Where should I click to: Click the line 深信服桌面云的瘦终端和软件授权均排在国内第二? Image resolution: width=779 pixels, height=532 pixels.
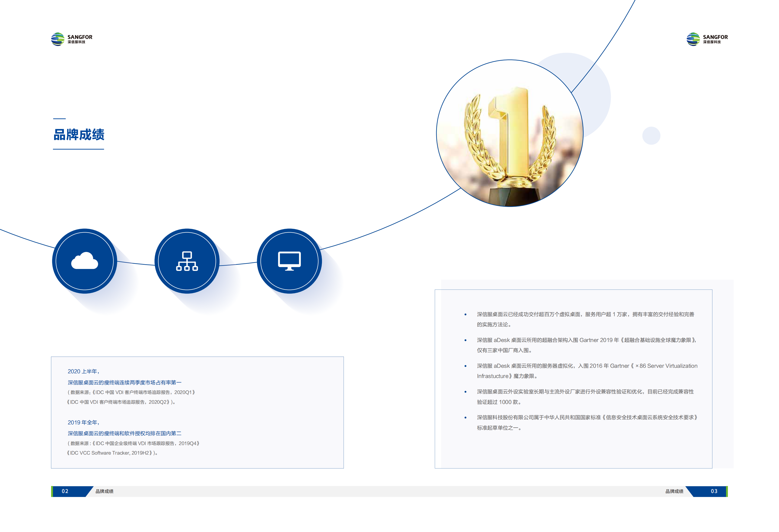[124, 434]
